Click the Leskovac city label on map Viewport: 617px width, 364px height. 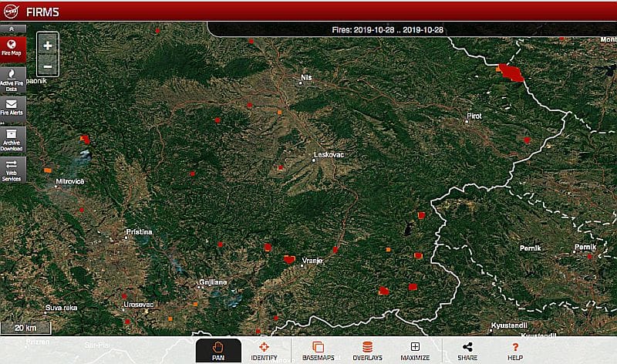(x=329, y=155)
